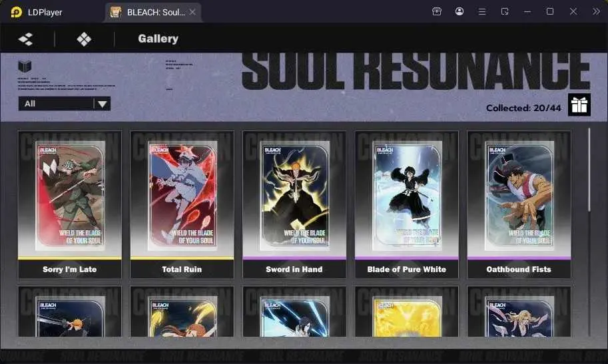The image size is (608, 364).
Task: Select the blonde character card in the second row
Action: (x=519, y=311)
